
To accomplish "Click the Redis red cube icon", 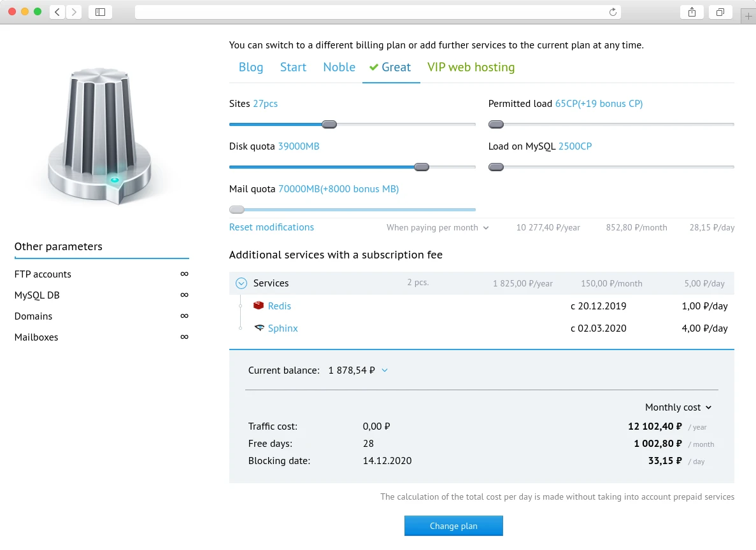I will [x=259, y=306].
